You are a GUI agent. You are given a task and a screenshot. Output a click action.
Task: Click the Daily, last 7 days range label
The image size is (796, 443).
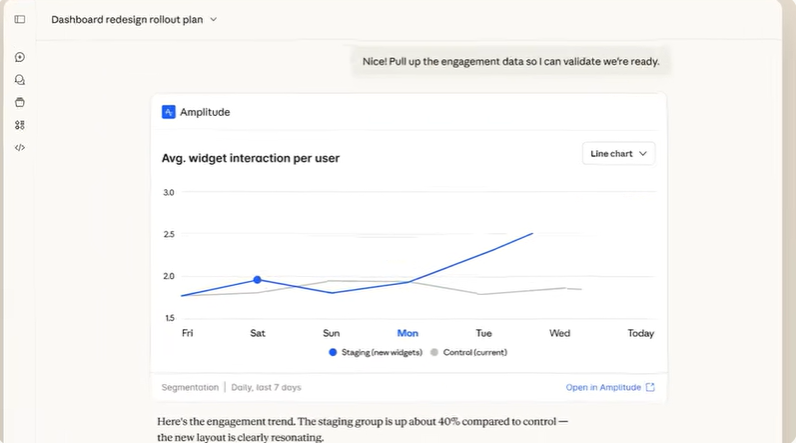pos(266,387)
